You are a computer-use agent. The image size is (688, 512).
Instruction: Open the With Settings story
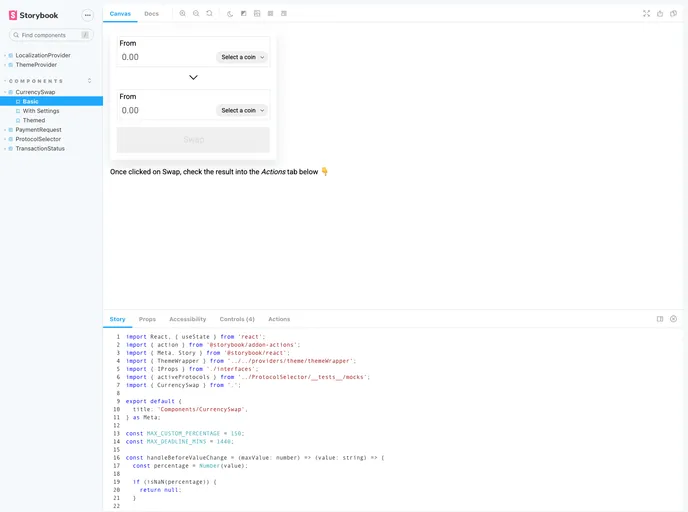(41, 111)
